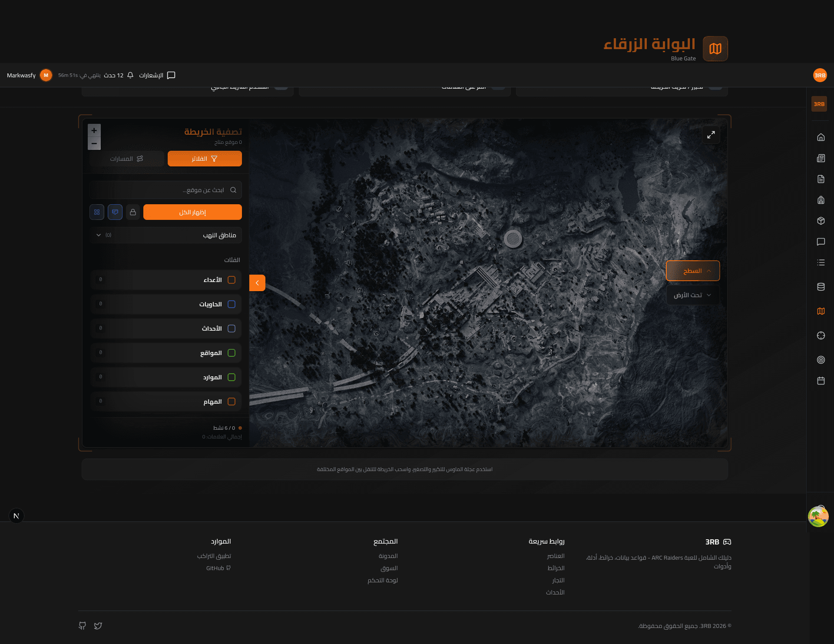Collapse the filter panel with orange arrow
Image resolution: width=834 pixels, height=644 pixels.
(257, 283)
